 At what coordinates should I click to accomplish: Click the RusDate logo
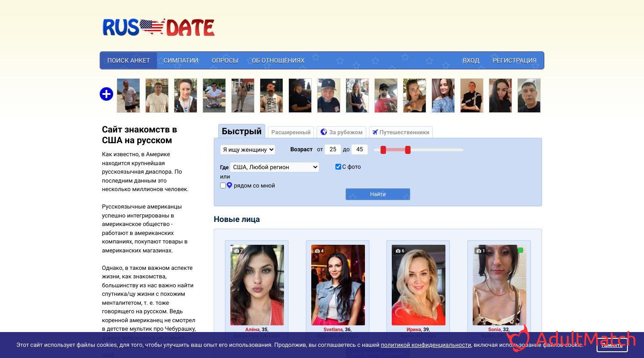(x=159, y=27)
